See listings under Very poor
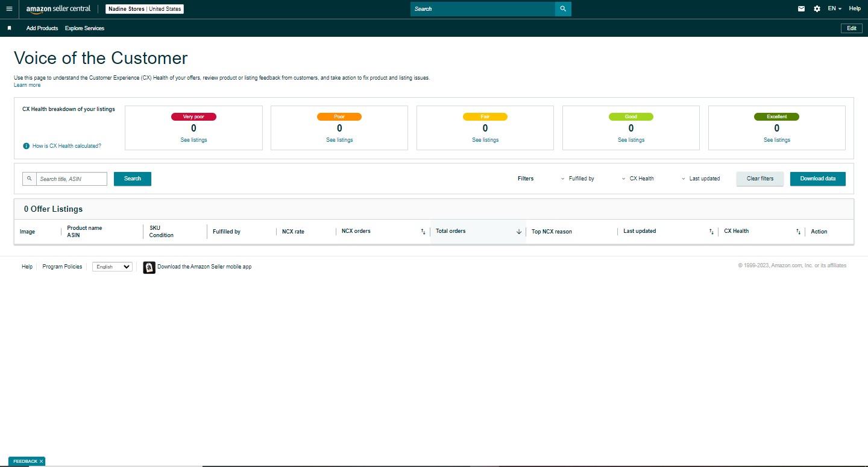This screenshot has width=868, height=467. [193, 140]
